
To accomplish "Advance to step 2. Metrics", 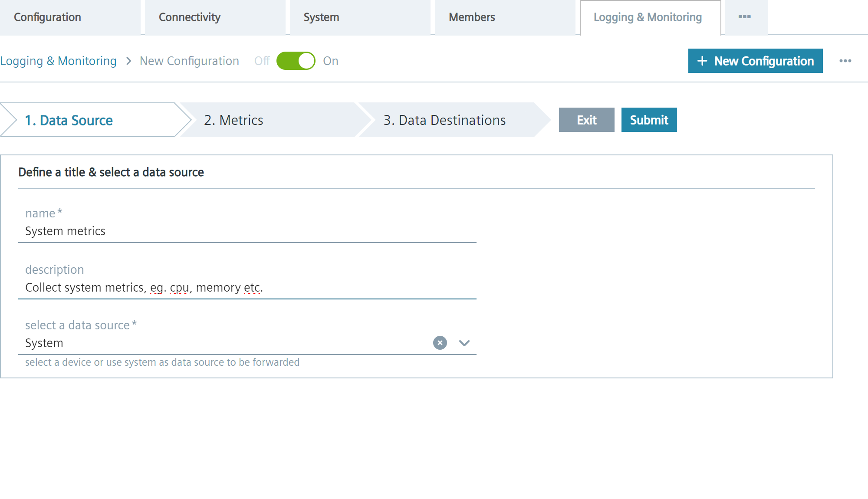I will click(x=234, y=120).
